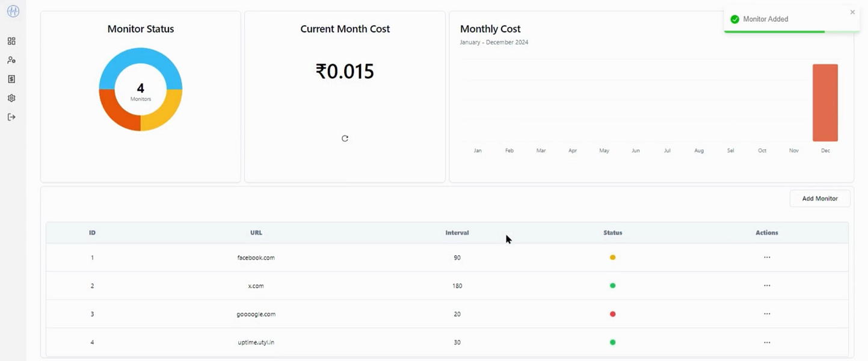Viewport: 868px width, 361px height.
Task: Refresh the current month cost
Action: click(x=345, y=138)
